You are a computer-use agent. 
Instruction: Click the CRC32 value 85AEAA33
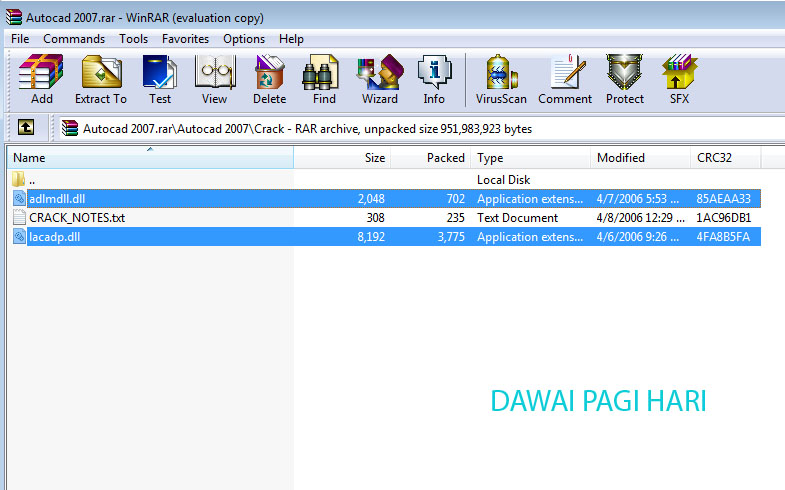point(723,199)
